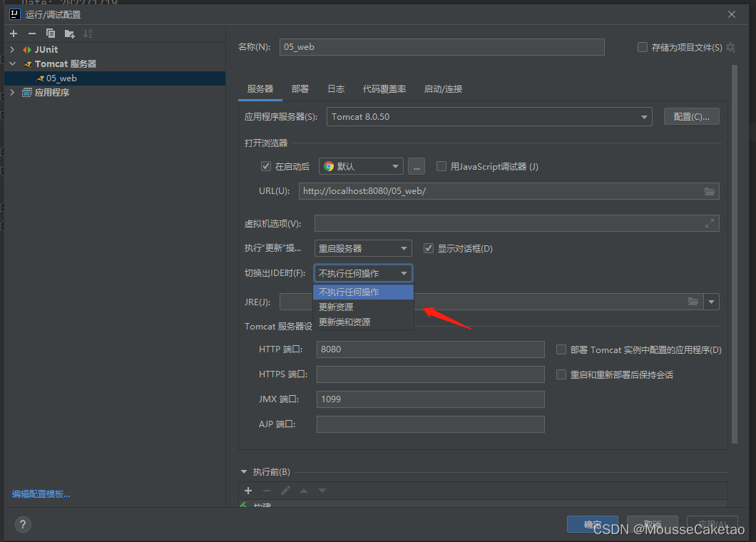Click the application node window icon

[27, 93]
